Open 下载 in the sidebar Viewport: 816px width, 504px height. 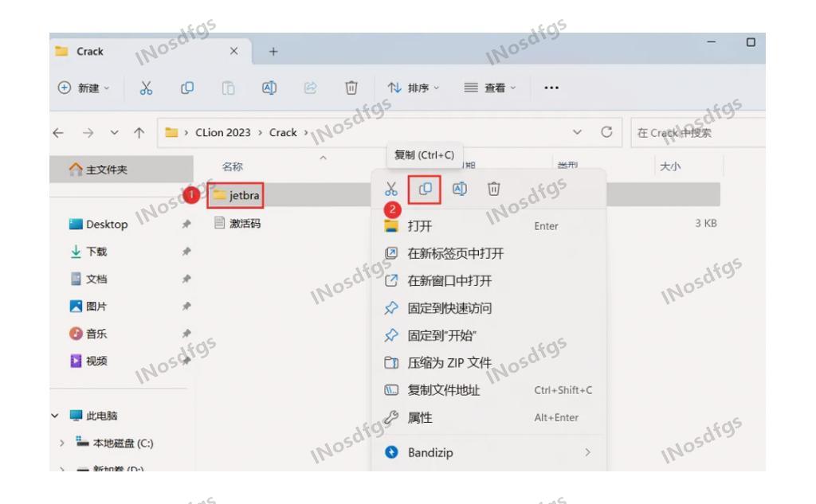tap(88, 252)
